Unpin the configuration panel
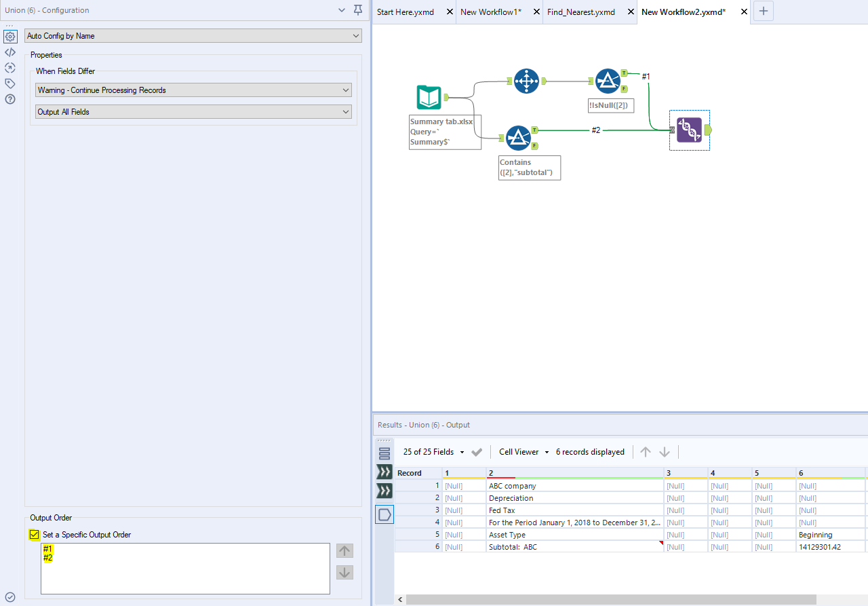The width and height of the screenshot is (868, 606). pos(358,10)
